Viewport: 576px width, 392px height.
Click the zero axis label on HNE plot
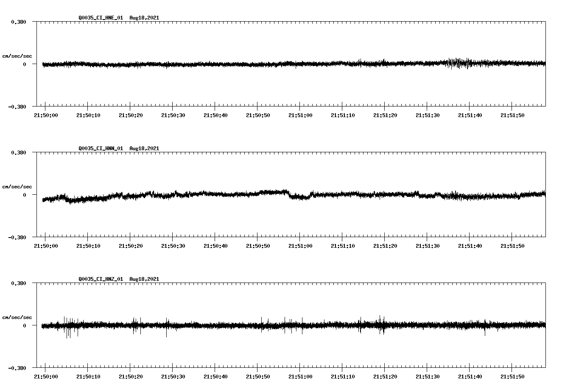[x=25, y=64]
